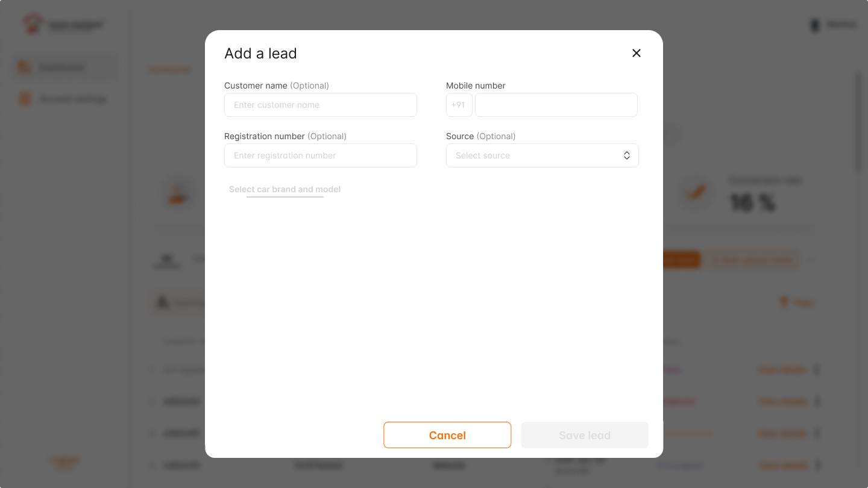Open the first row's three-dot menu
This screenshot has height=488, width=868.
point(817,369)
